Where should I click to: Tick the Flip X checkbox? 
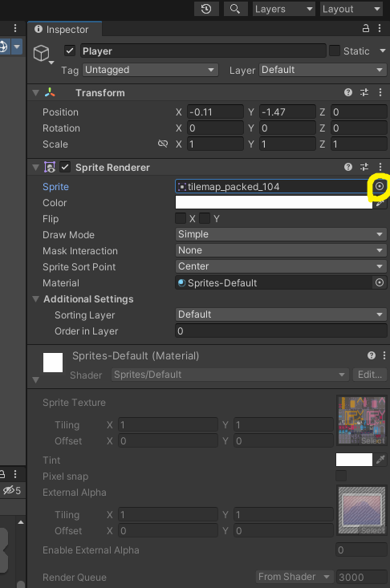tap(181, 218)
